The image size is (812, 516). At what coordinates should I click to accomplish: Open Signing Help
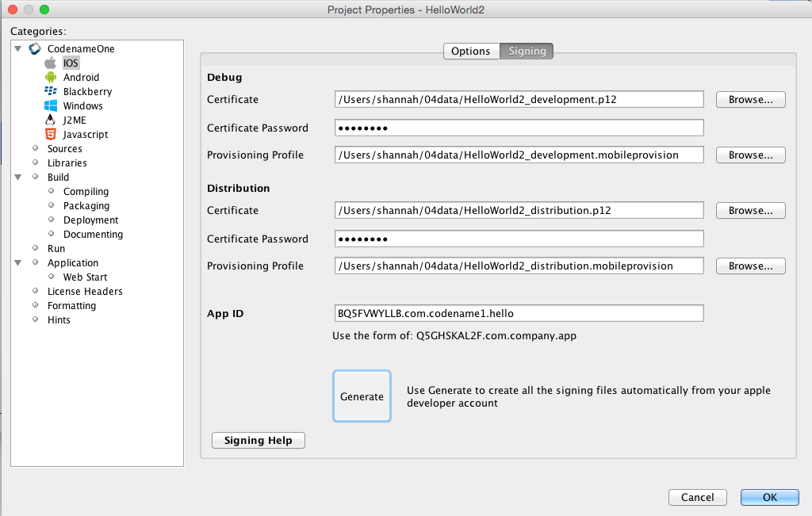tap(258, 441)
